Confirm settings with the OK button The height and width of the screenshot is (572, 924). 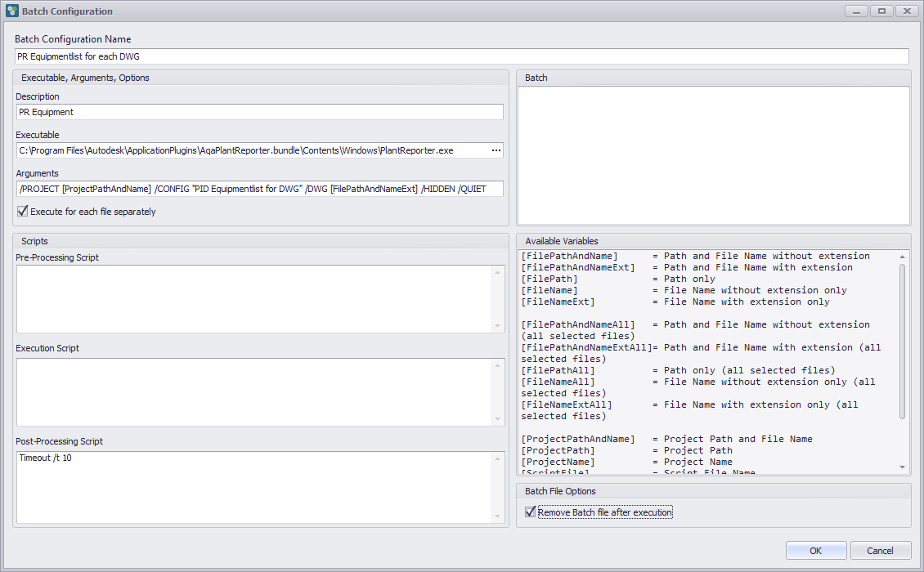pos(815,550)
